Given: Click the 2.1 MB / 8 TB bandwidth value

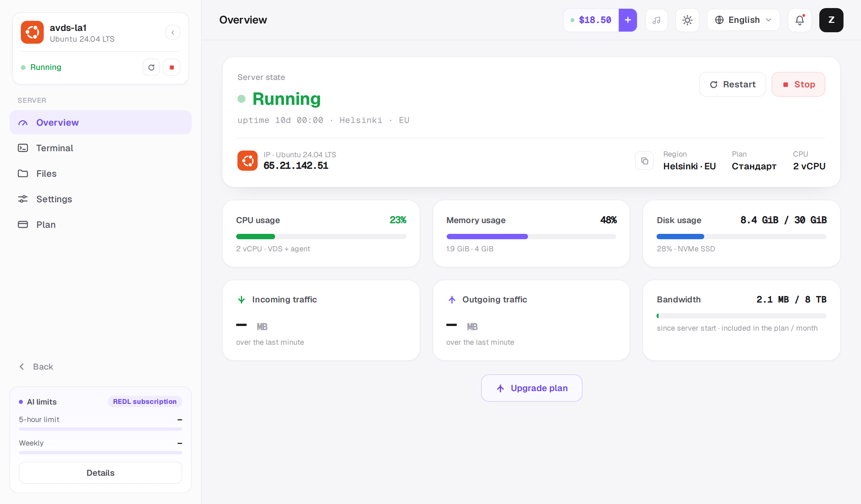Looking at the screenshot, I should point(791,300).
